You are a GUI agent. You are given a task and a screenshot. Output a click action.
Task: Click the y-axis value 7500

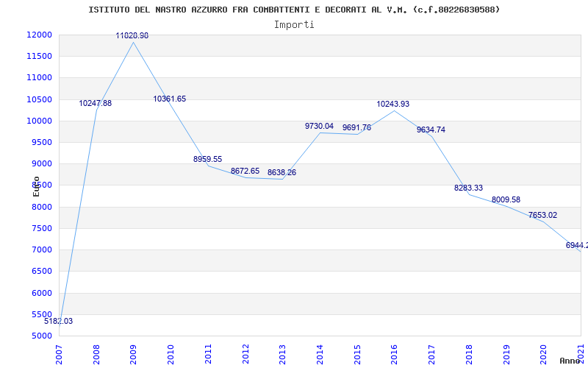[41, 228]
